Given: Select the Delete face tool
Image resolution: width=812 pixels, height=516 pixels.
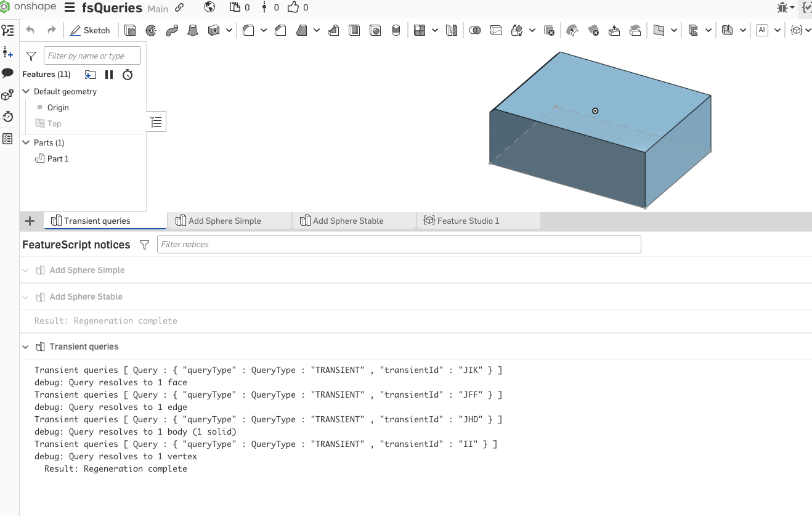Looking at the screenshot, I should pyautogui.click(x=593, y=30).
